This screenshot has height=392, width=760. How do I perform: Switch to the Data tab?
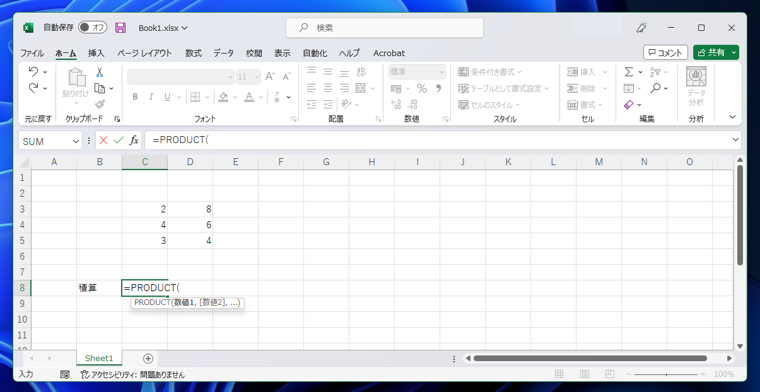click(223, 53)
